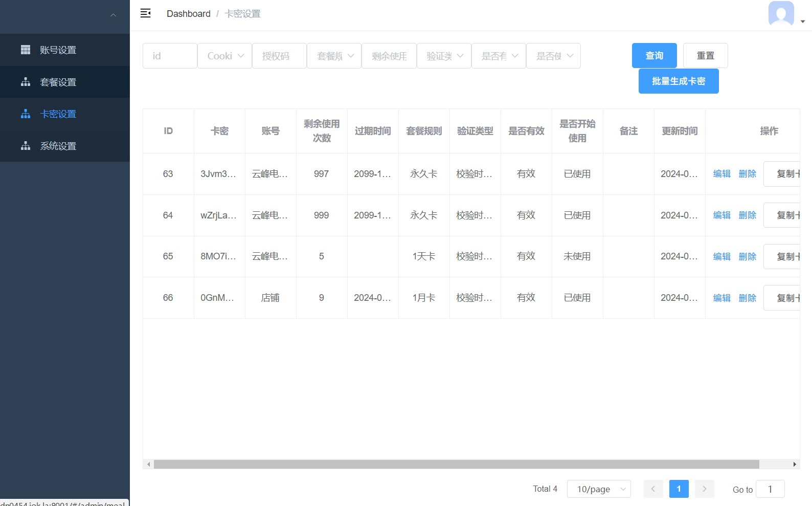Expand the 验证类型 filter dropdown
Image resolution: width=812 pixels, height=506 pixels.
coord(444,56)
